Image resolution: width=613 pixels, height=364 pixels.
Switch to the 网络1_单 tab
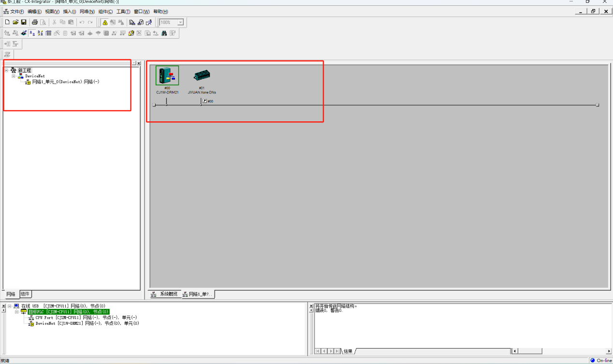point(198,294)
